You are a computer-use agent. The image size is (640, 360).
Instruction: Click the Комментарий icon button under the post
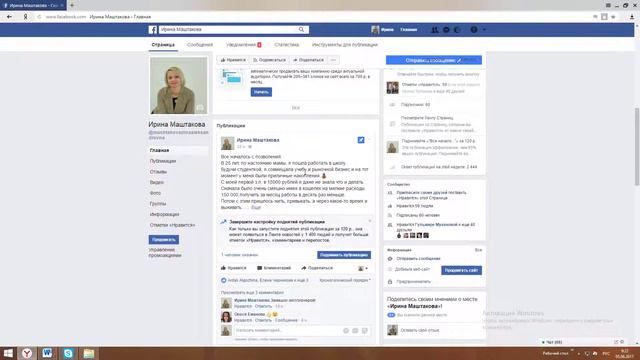(274, 268)
